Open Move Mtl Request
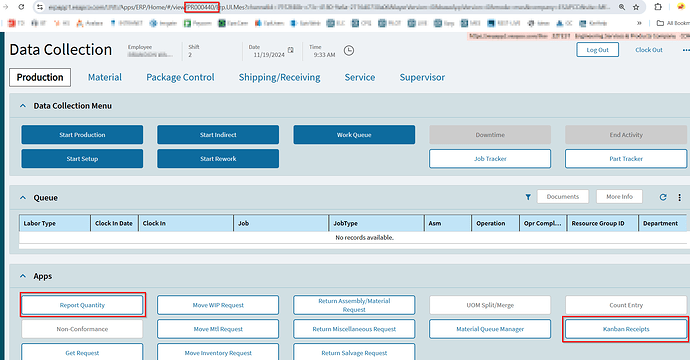Screen dimensions: 690x360 pos(218,329)
